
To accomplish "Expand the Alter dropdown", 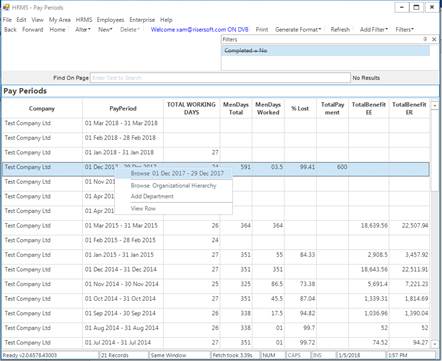I will (83, 29).
